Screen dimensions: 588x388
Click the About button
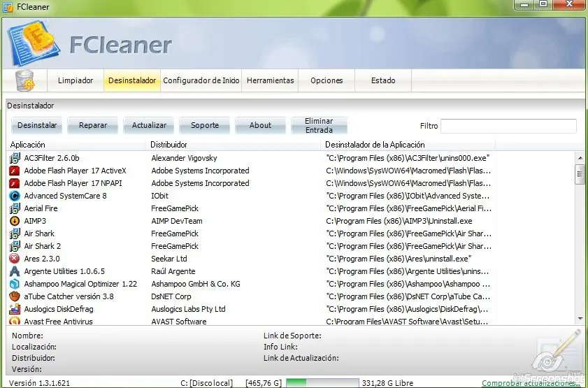pyautogui.click(x=260, y=125)
